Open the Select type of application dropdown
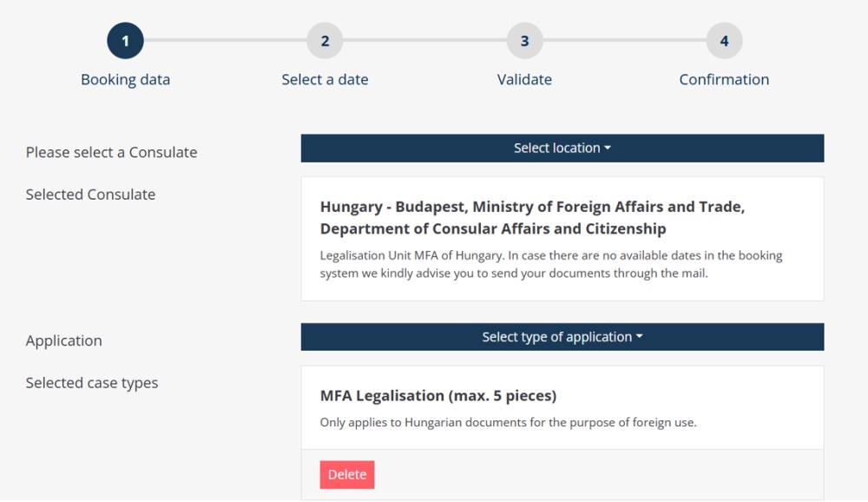 pyautogui.click(x=562, y=337)
